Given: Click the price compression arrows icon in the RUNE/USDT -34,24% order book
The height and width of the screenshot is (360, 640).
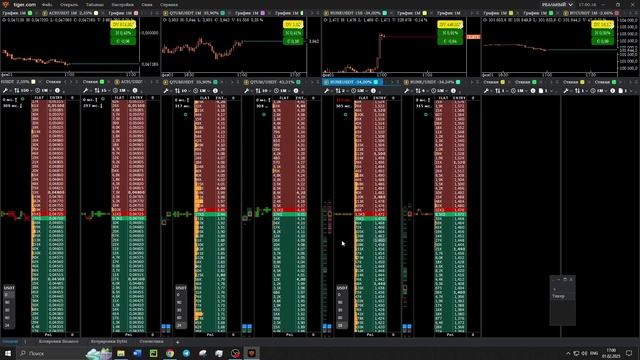Looking at the screenshot, I should point(418,91).
